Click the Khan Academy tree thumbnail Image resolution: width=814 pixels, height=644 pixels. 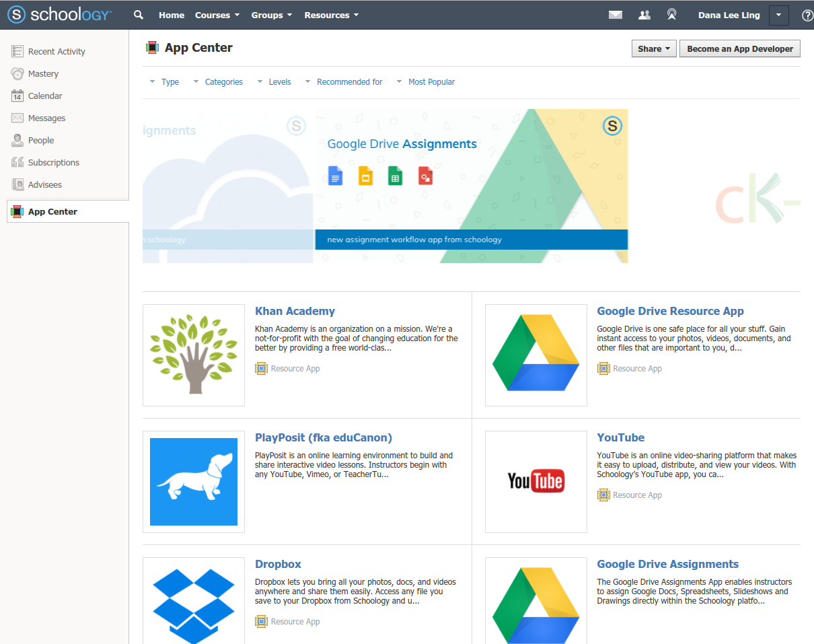(x=194, y=355)
